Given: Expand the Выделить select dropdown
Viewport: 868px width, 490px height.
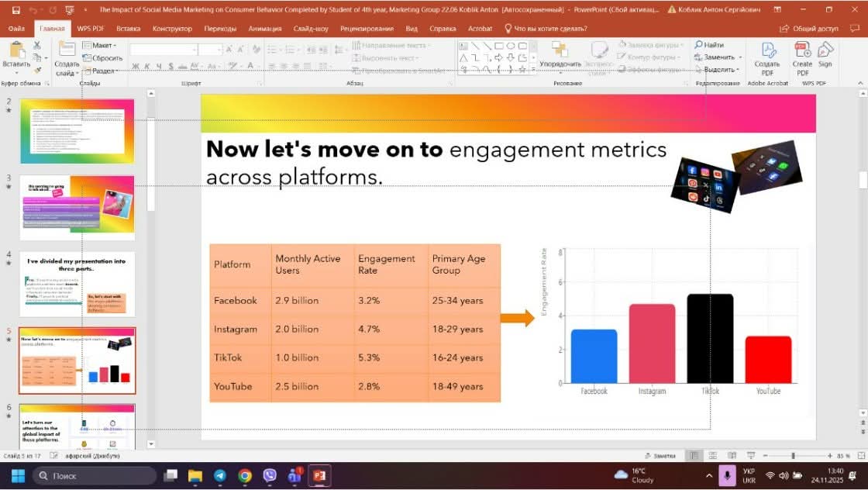Looking at the screenshot, I should 719,70.
